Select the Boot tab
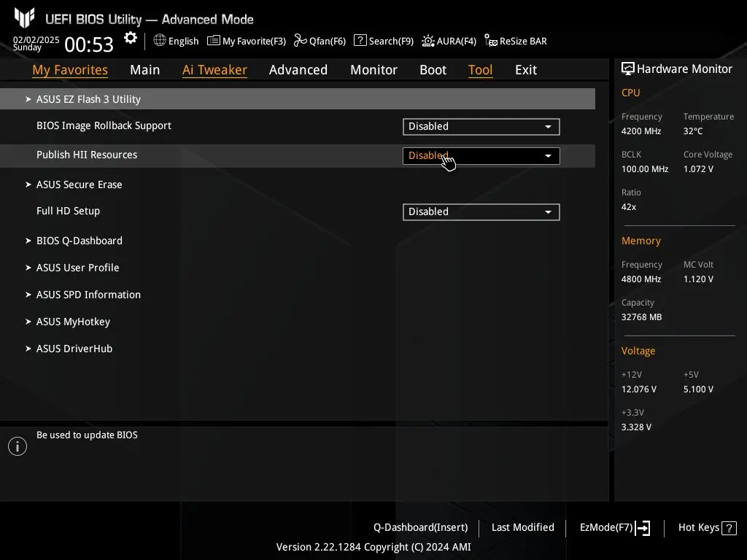This screenshot has width=747, height=560. pyautogui.click(x=433, y=69)
